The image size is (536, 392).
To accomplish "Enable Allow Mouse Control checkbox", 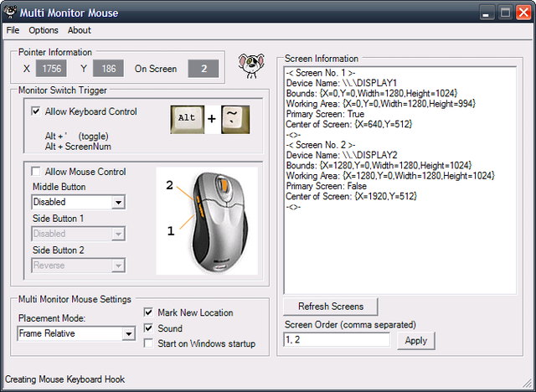I will 35,171.
